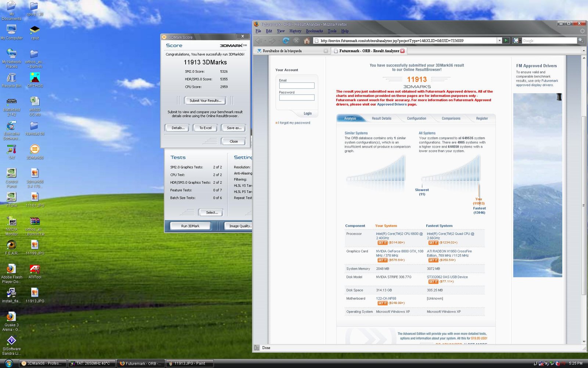The height and width of the screenshot is (368, 588).
Task: Launch the Quake 3 Arena shortcut
Action: (x=11, y=322)
